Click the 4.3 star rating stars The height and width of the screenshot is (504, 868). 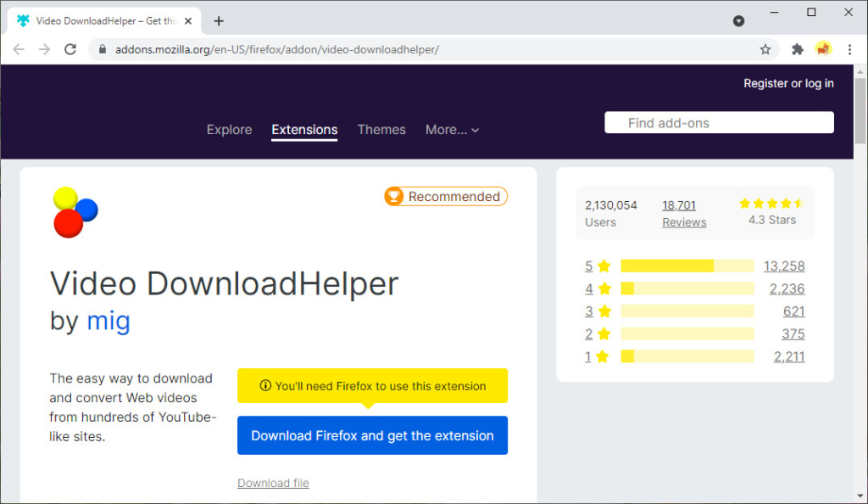point(771,204)
